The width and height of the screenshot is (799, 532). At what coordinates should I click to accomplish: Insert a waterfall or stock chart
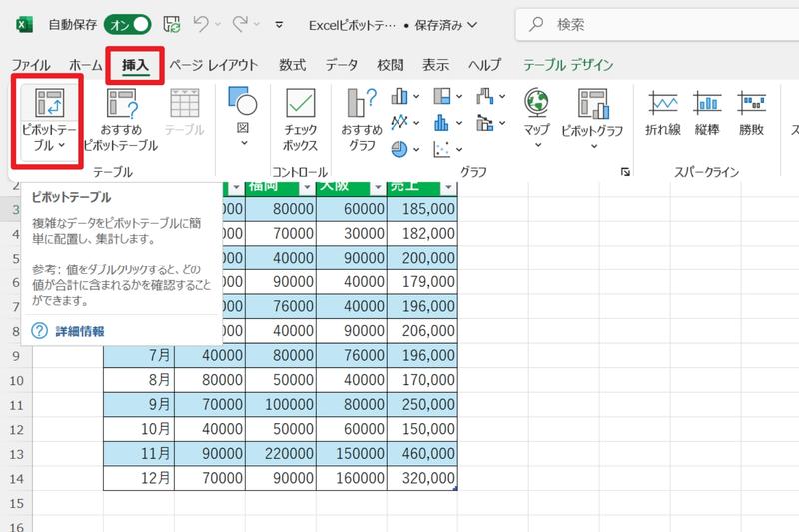coord(485,96)
